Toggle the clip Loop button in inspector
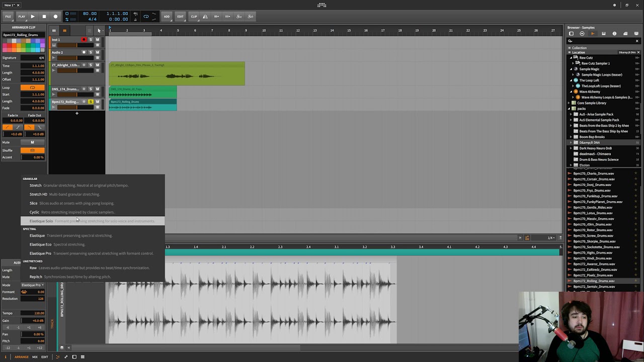The height and width of the screenshot is (362, 644). coord(32,87)
